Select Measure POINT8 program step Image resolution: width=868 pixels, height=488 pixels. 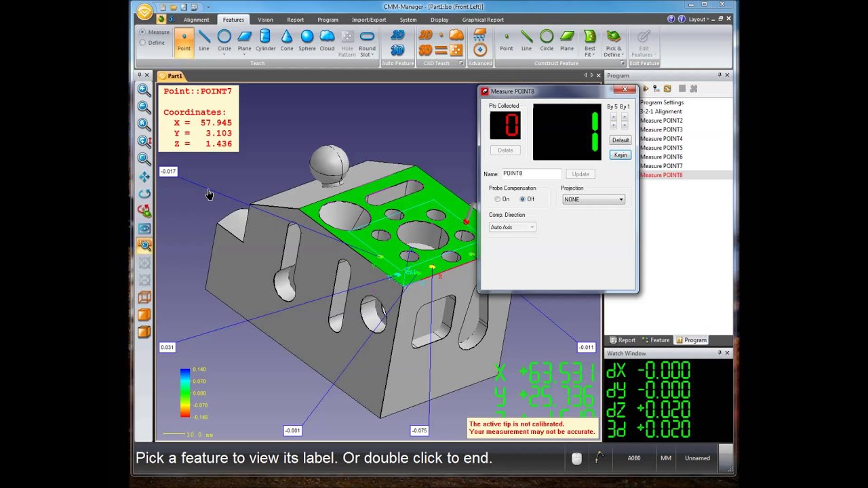(x=661, y=175)
